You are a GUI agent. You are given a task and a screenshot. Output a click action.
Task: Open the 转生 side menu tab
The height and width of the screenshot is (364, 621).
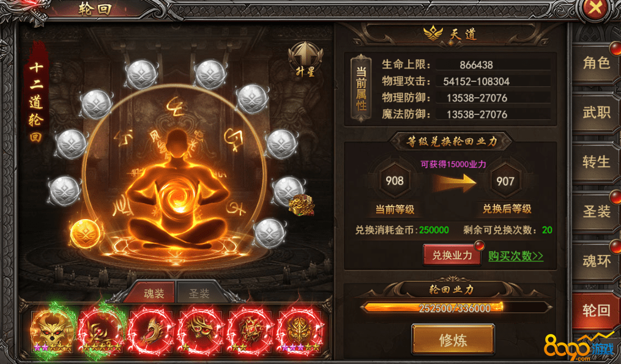tap(596, 162)
